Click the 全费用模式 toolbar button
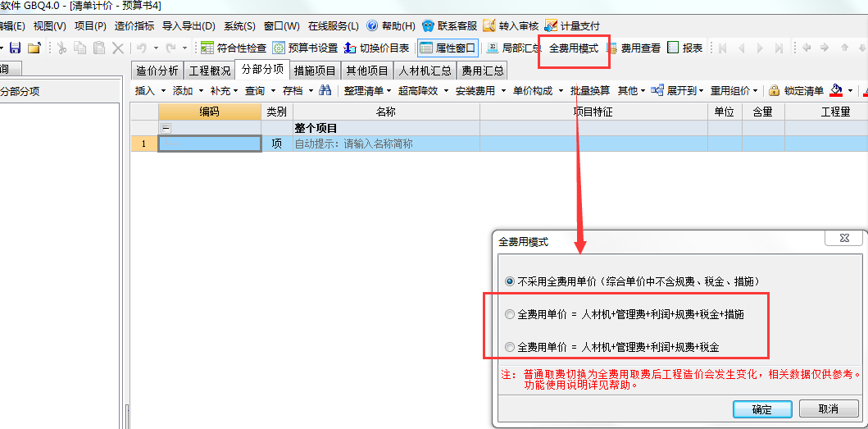The image size is (868, 429). [574, 48]
